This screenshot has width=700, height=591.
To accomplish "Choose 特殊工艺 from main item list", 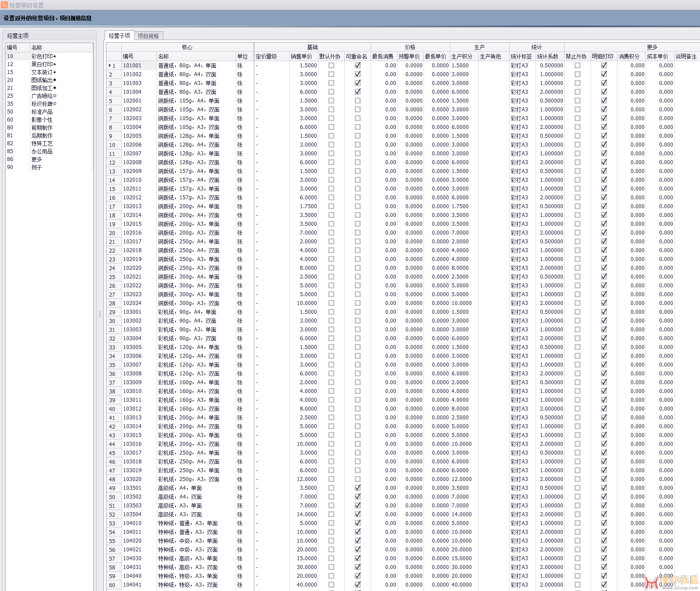I will 42,143.
